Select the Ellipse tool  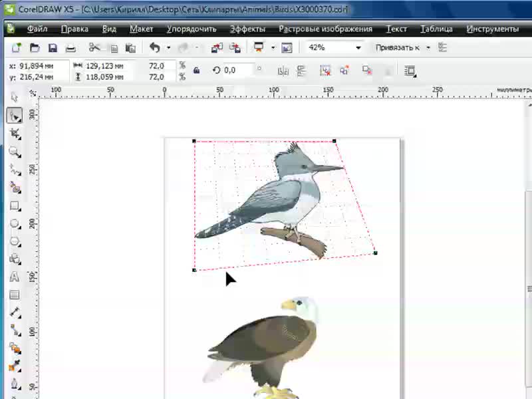click(x=15, y=224)
